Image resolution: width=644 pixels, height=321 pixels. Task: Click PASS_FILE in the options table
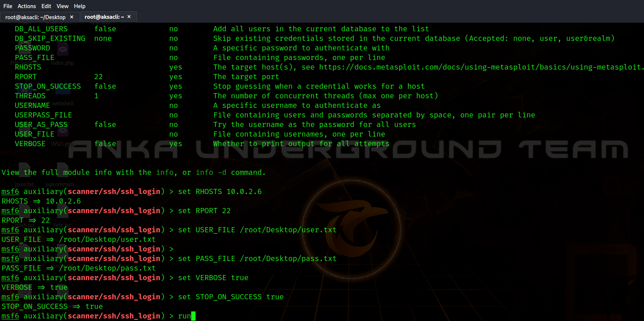(35, 57)
